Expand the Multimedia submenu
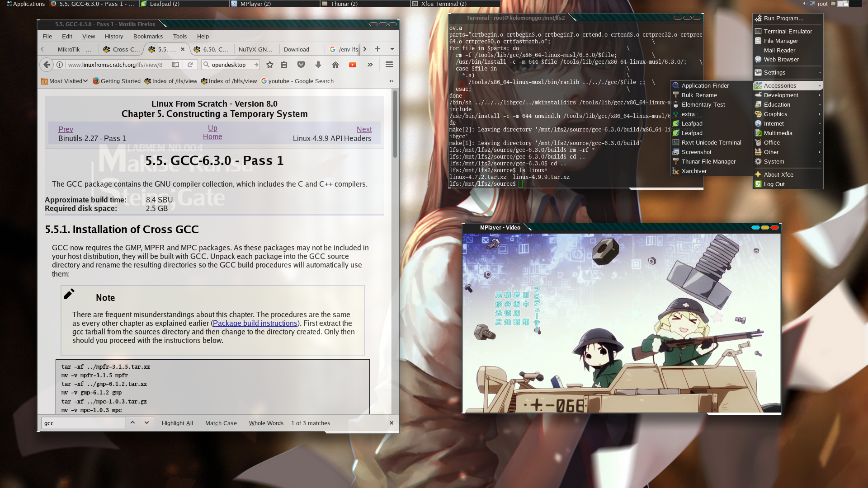The image size is (868, 488). 788,133
